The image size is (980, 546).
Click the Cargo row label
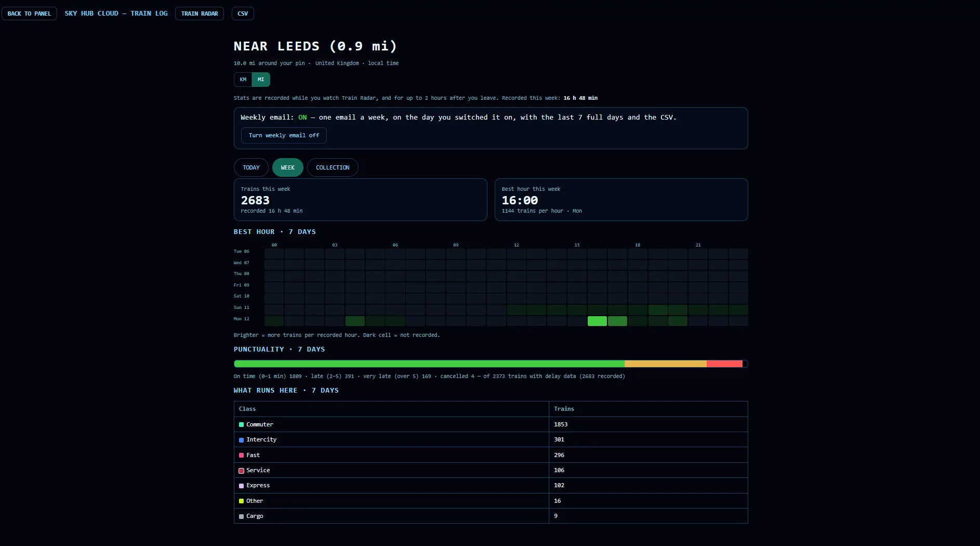click(255, 516)
